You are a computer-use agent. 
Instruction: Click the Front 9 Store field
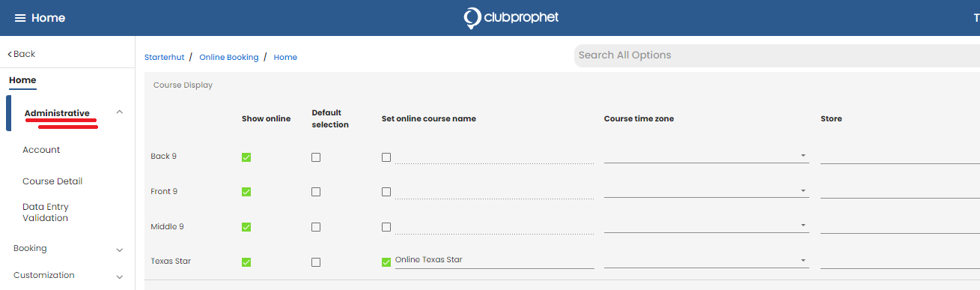coord(900,190)
